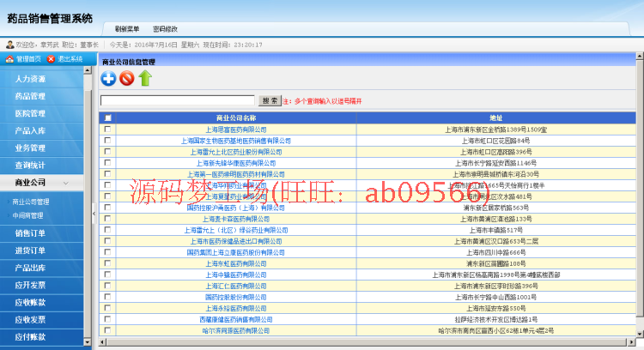Expand the 产品入库 sidebar section
Screen dimensions: 644x350
41,131
